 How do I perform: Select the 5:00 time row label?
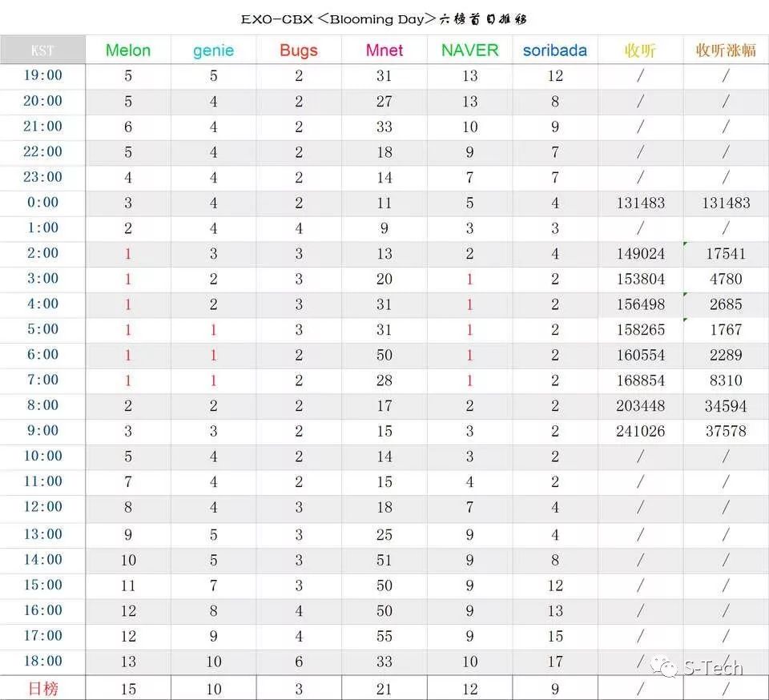point(42,329)
